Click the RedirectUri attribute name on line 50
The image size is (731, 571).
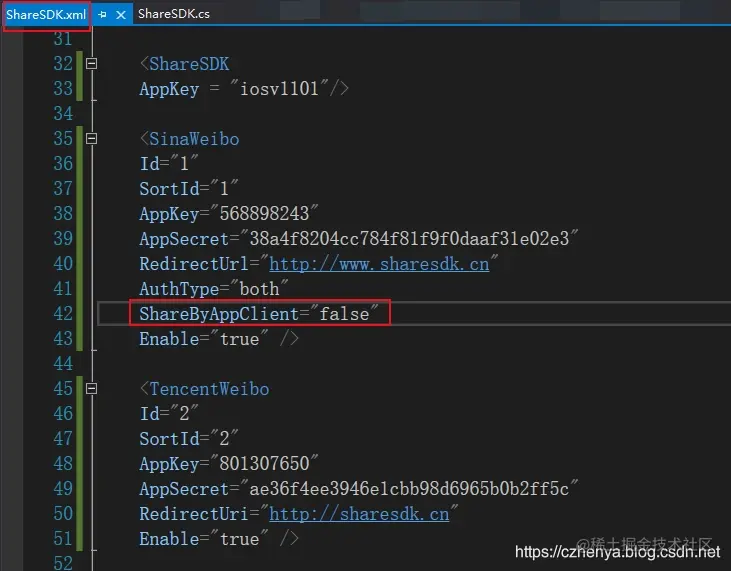[193, 514]
